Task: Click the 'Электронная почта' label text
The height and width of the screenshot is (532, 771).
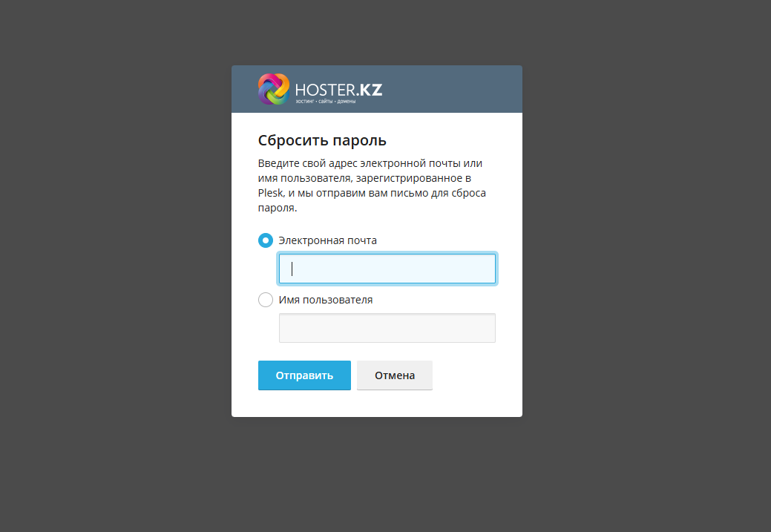Action: coord(327,240)
